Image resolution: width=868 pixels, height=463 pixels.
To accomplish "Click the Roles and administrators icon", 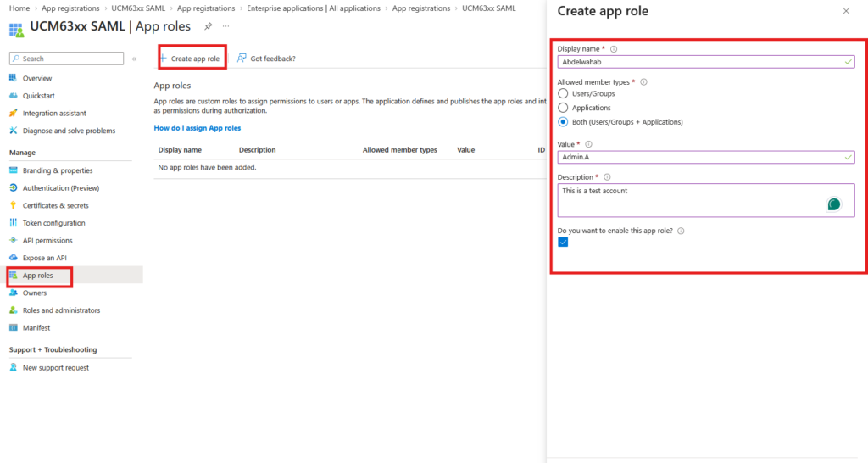I will (x=13, y=310).
